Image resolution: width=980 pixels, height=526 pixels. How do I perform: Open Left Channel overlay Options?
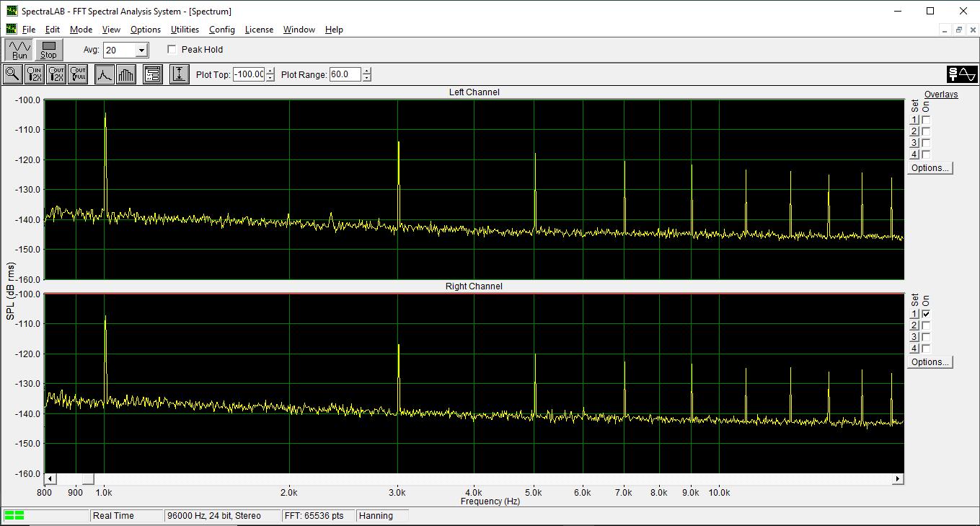930,168
